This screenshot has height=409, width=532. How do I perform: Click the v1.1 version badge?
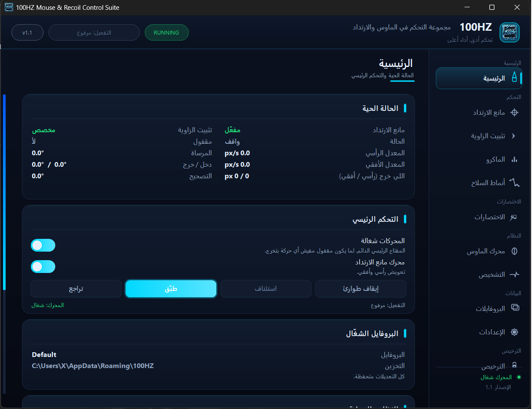pyautogui.click(x=27, y=32)
